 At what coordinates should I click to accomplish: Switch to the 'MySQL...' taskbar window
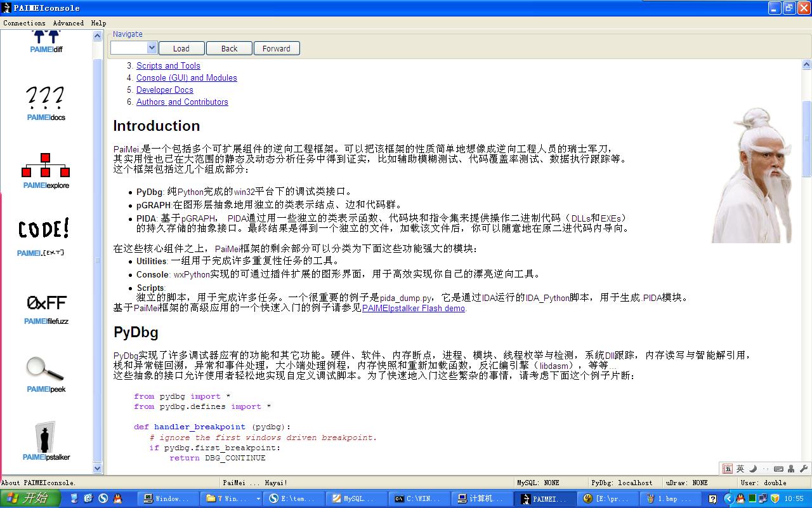click(355, 499)
